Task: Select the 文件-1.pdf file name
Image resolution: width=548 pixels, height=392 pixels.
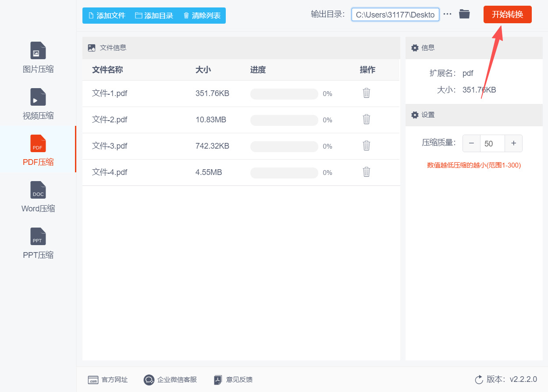Action: tap(110, 93)
